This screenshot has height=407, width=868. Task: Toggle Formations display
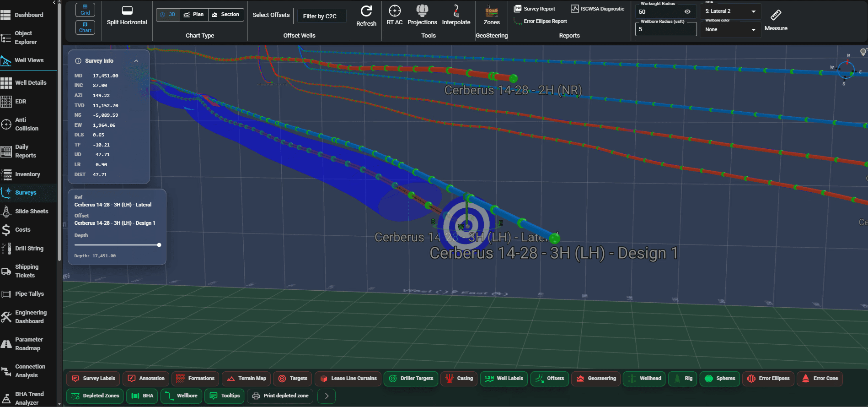pos(195,379)
